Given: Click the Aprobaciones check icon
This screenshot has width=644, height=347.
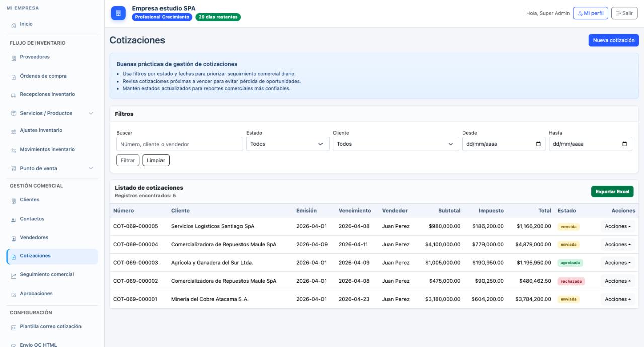Looking at the screenshot, I should click(x=14, y=294).
